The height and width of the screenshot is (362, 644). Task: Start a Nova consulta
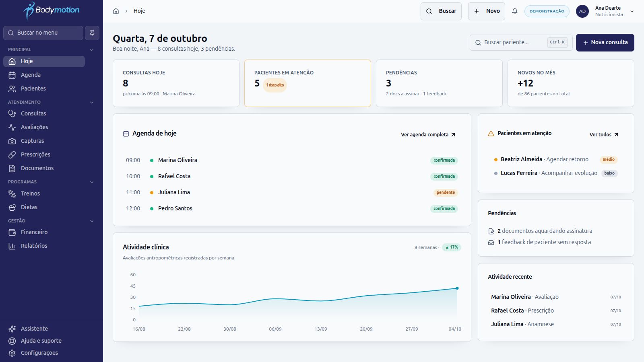tap(605, 43)
